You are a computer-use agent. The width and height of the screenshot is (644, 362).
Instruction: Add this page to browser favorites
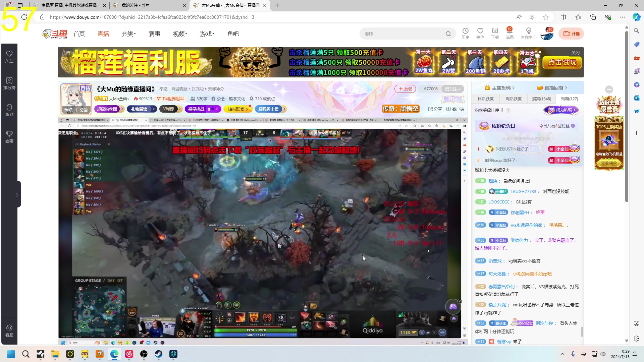click(546, 17)
